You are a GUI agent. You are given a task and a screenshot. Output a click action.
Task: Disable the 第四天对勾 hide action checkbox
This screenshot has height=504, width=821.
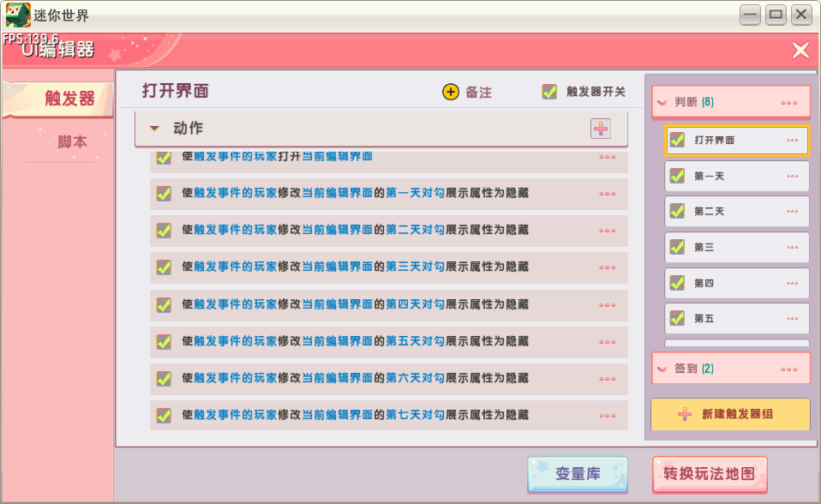click(x=164, y=305)
